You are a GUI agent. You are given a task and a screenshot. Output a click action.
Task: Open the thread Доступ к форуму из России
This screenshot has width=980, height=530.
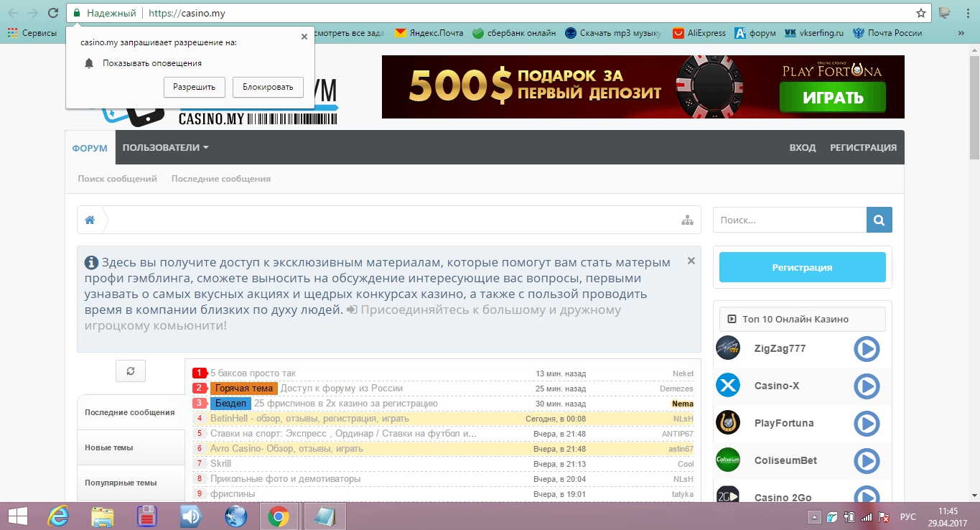(x=342, y=389)
